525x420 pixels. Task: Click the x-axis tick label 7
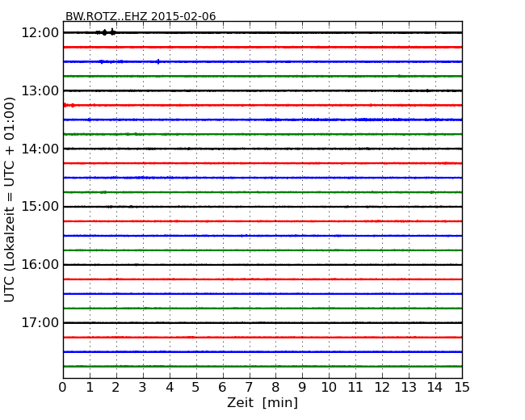[249, 388]
